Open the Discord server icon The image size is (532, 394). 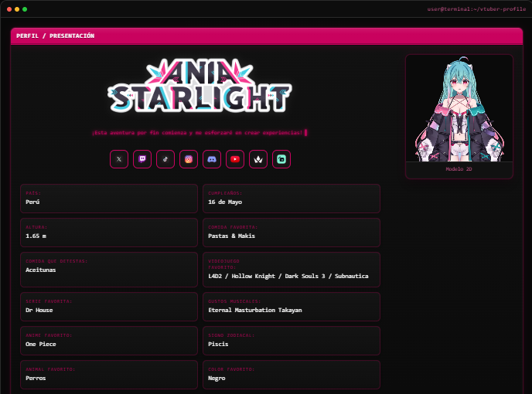(x=212, y=159)
